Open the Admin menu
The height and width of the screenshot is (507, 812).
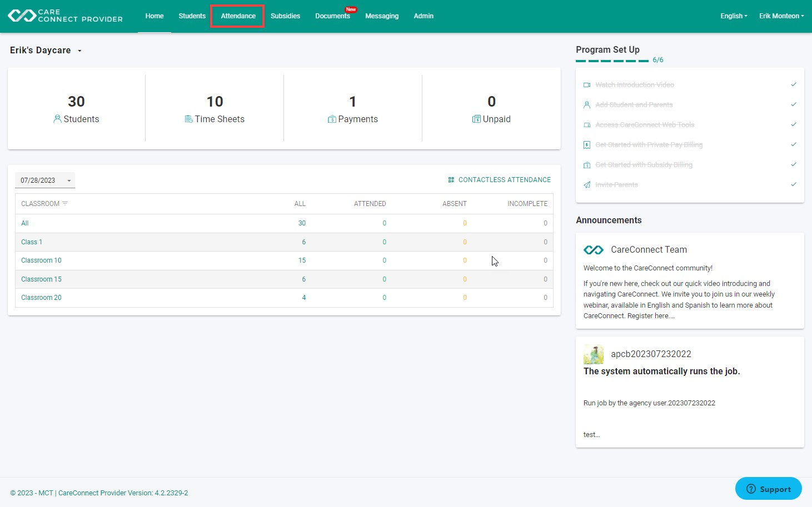[424, 16]
